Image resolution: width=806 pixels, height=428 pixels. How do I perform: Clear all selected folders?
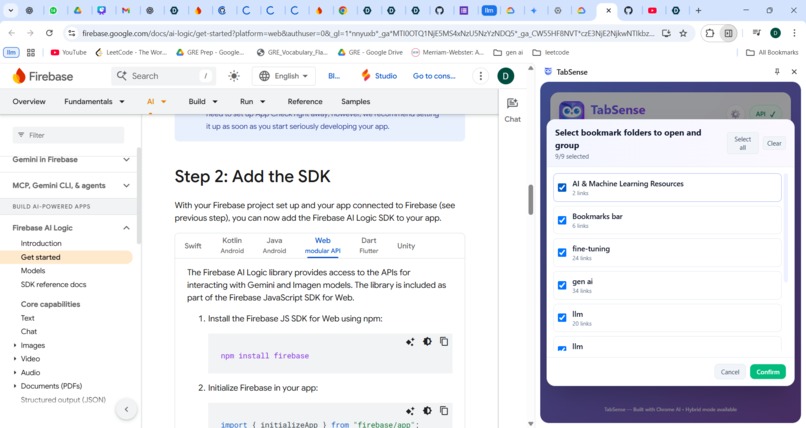pyautogui.click(x=774, y=143)
